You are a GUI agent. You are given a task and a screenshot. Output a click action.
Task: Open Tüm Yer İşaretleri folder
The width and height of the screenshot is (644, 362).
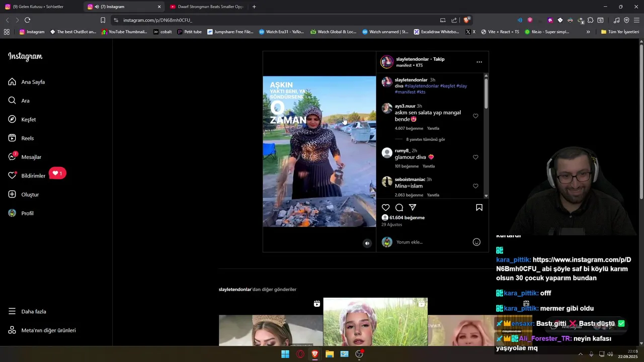point(620,32)
